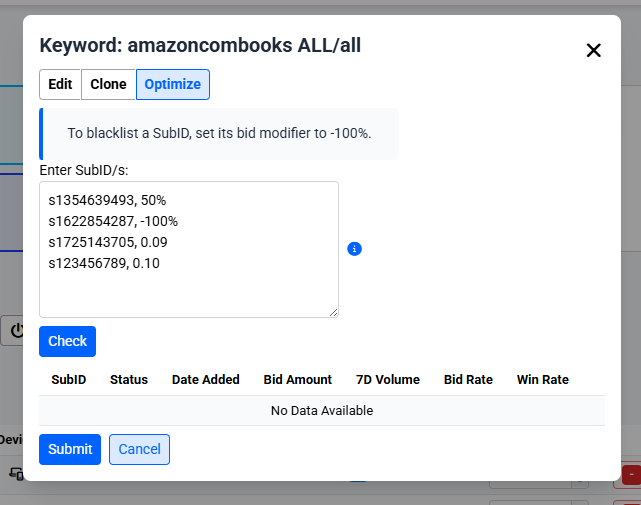Grab the textarea resize handle
641x505 pixels.
(333, 312)
